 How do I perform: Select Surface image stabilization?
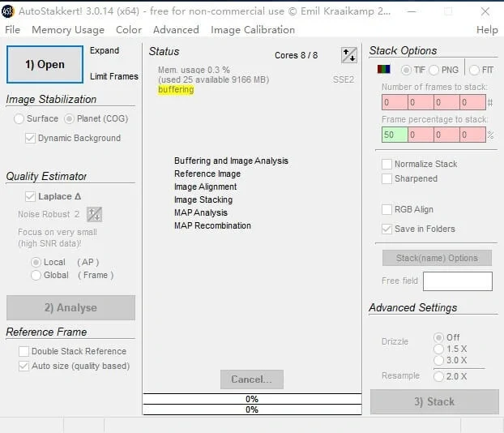[x=19, y=118]
